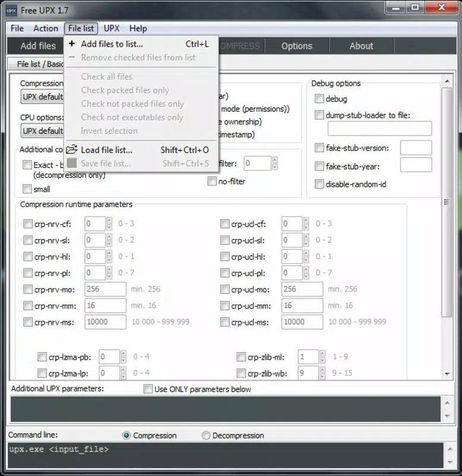Open the File menu
Viewport: 462px width, 476px height.
(x=17, y=28)
